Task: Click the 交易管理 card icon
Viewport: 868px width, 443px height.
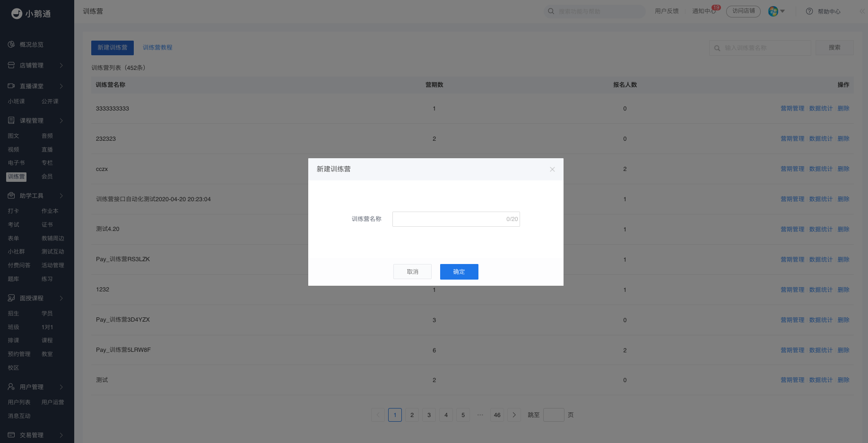Action: point(11,435)
